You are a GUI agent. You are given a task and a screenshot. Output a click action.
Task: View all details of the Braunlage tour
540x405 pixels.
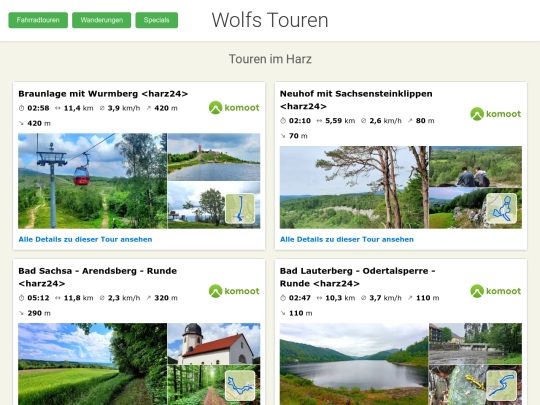click(x=85, y=239)
